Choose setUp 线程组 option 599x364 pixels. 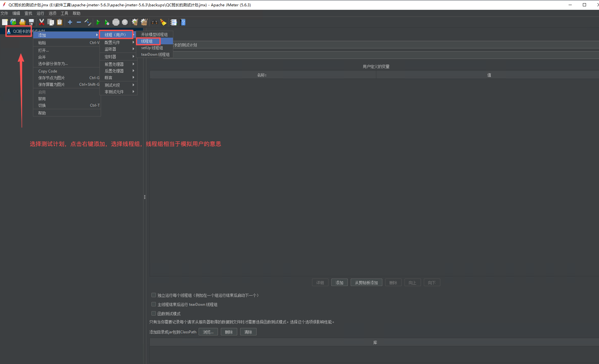[155, 48]
